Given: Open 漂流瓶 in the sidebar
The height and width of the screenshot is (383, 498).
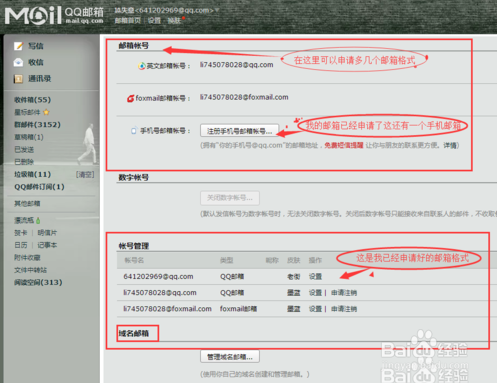Looking at the screenshot, I should click(24, 220).
